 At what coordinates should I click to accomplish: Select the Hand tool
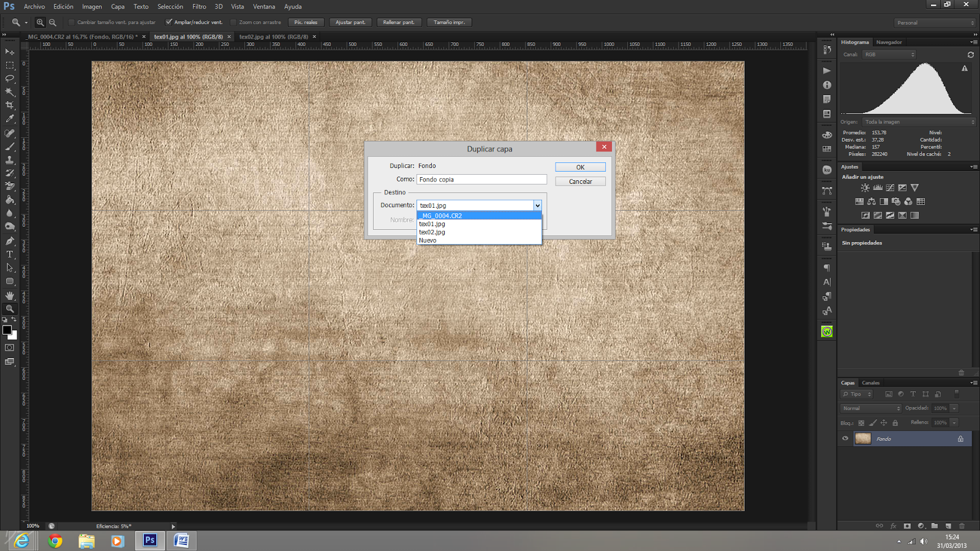click(x=10, y=295)
